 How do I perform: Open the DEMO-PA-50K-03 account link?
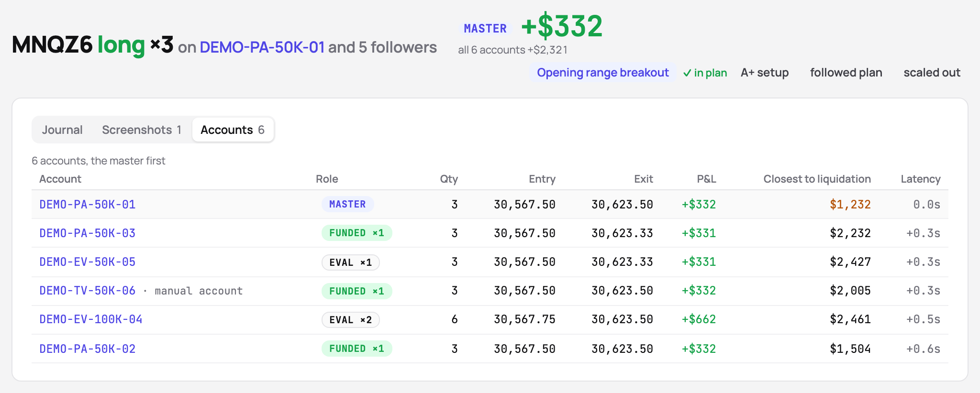coord(88,233)
